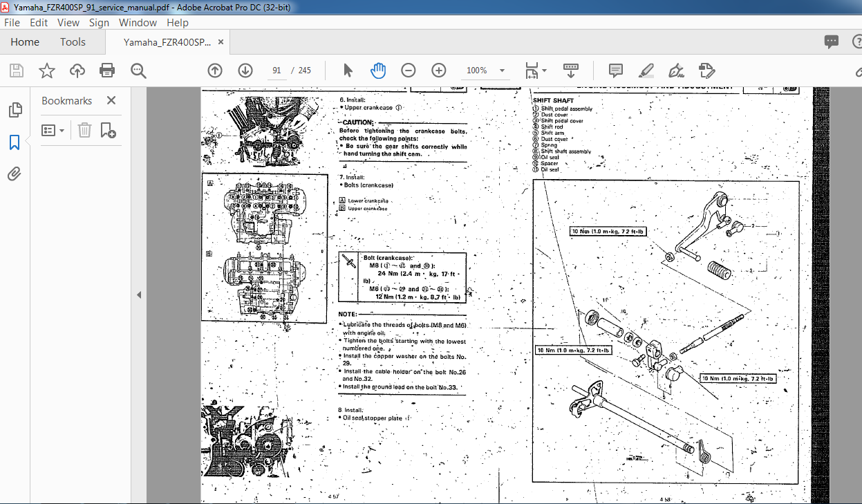Open the Window menu
The width and height of the screenshot is (862, 504).
point(138,22)
